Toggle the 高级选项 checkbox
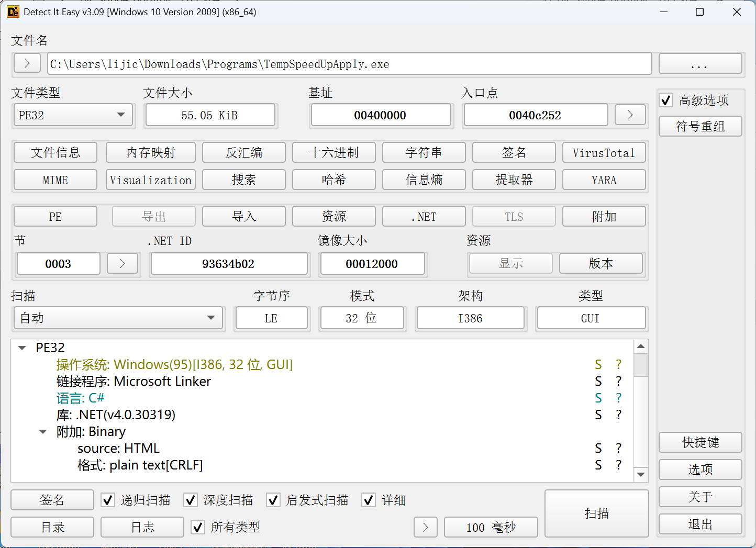 666,100
